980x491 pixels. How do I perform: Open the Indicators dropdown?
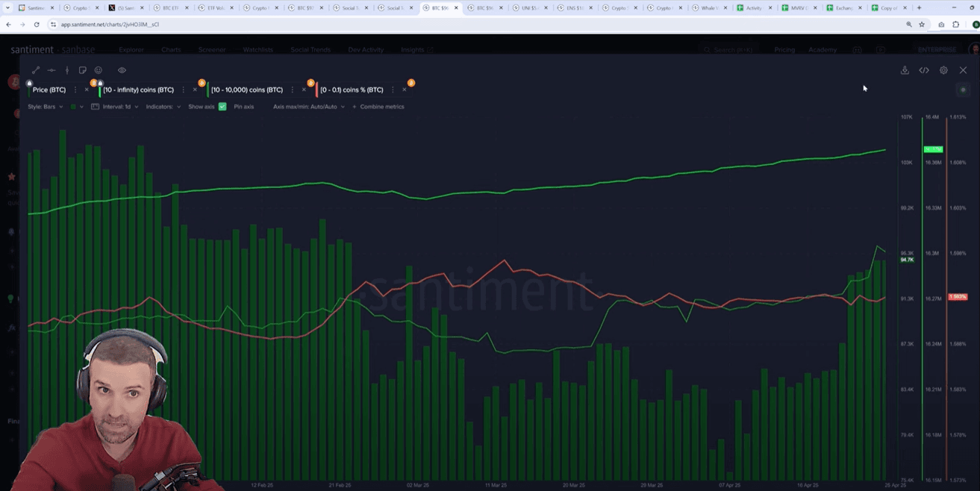point(163,107)
